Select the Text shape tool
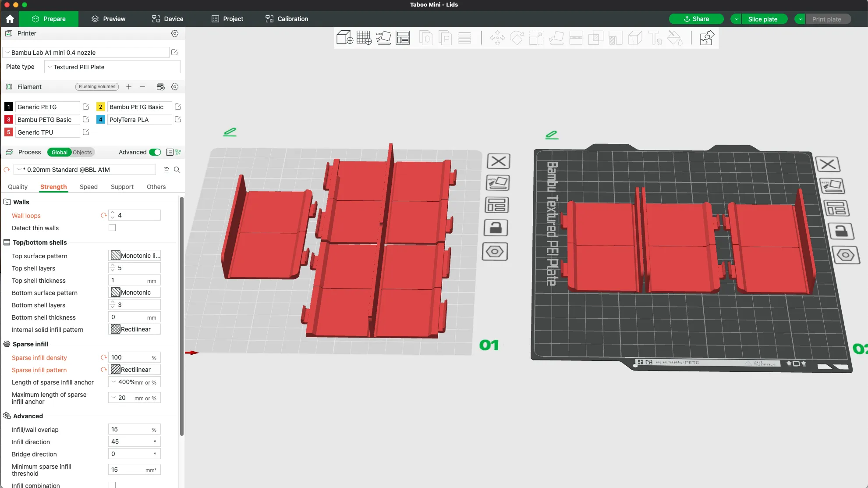This screenshot has height=488, width=868. click(655, 38)
